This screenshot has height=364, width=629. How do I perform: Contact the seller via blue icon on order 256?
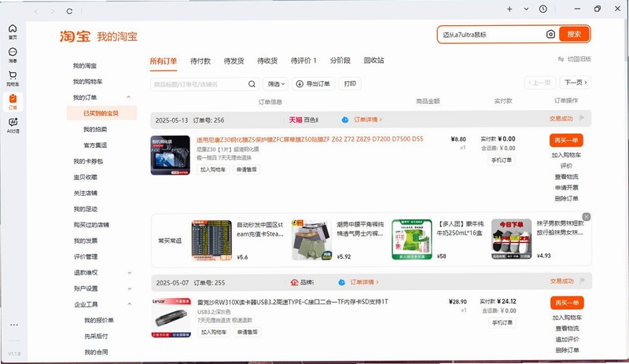(x=345, y=119)
